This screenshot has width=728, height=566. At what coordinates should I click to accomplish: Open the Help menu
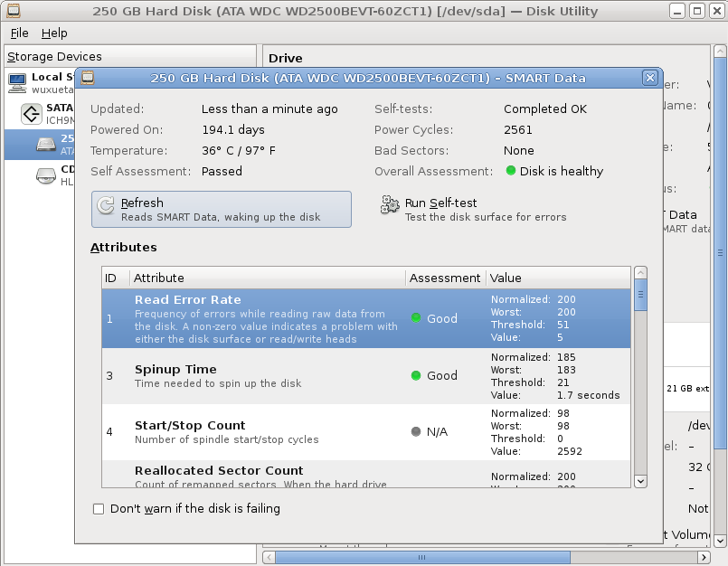point(54,33)
